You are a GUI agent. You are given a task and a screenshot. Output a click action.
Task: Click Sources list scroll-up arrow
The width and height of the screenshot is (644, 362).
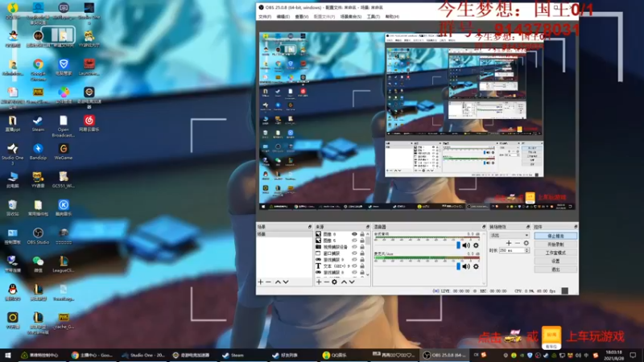(368, 233)
